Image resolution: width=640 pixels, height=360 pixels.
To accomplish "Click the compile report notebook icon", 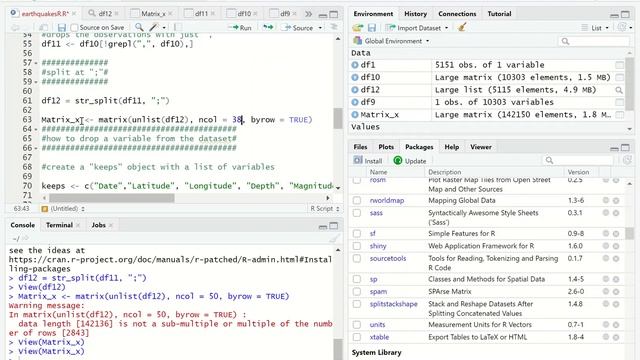I will coord(178,27).
